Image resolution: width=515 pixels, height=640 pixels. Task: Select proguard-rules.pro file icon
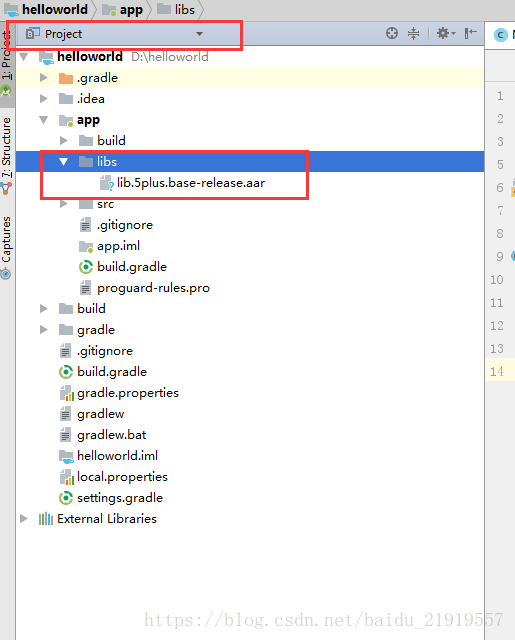[85, 288]
